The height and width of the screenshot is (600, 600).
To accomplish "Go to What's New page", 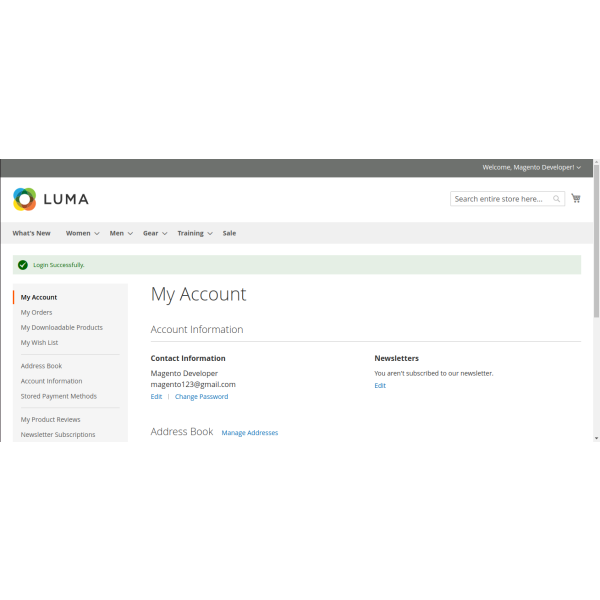I will pos(31,233).
